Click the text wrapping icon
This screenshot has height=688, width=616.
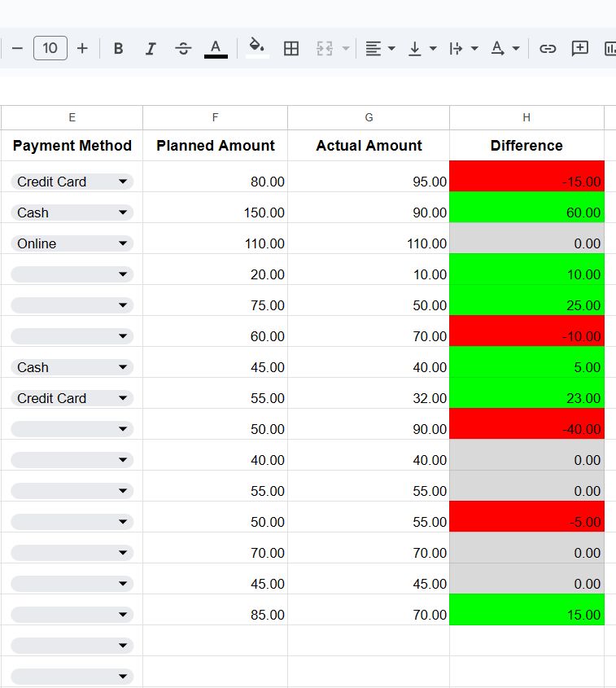click(x=456, y=48)
